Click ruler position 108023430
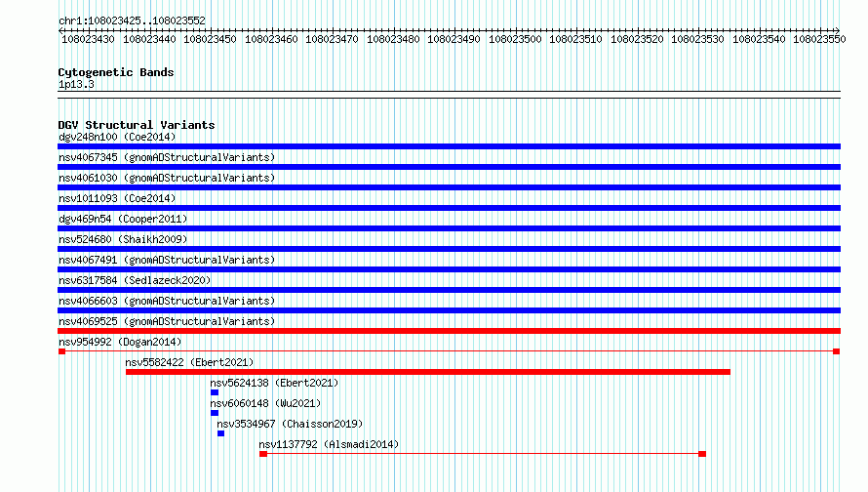This screenshot has width=868, height=492. (x=88, y=39)
